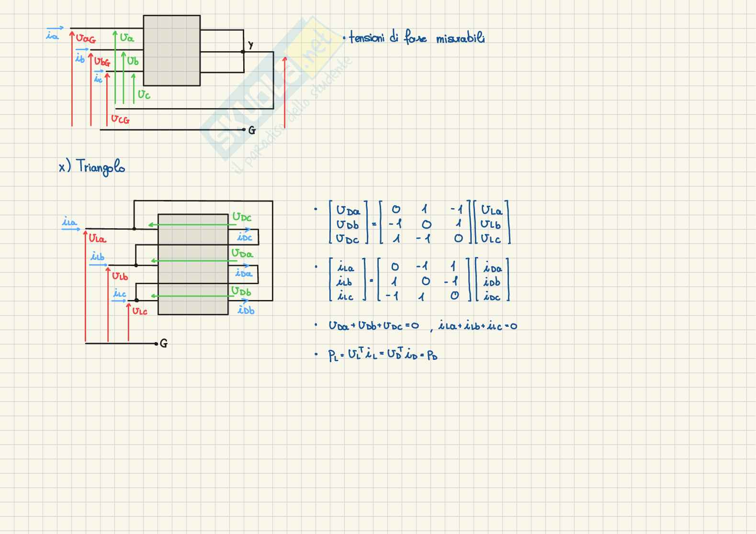Click the green 'Ub' phase voltage label
Image resolution: width=756 pixels, height=534 pixels.
133,61
